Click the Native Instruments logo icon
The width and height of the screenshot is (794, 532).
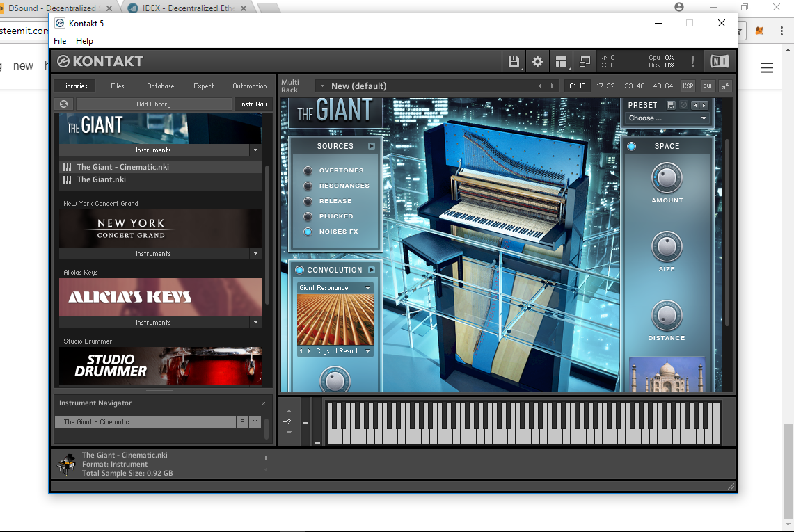pos(719,61)
